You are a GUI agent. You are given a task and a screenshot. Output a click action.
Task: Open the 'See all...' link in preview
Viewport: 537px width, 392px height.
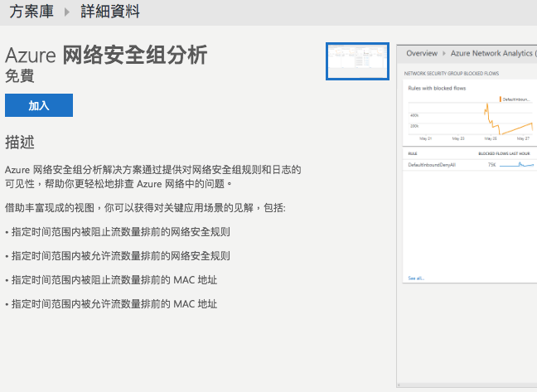[416, 278]
